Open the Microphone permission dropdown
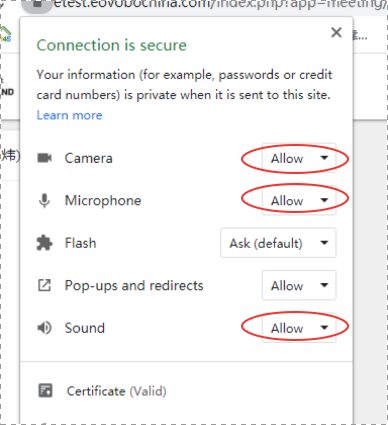The width and height of the screenshot is (388, 425). (x=299, y=201)
